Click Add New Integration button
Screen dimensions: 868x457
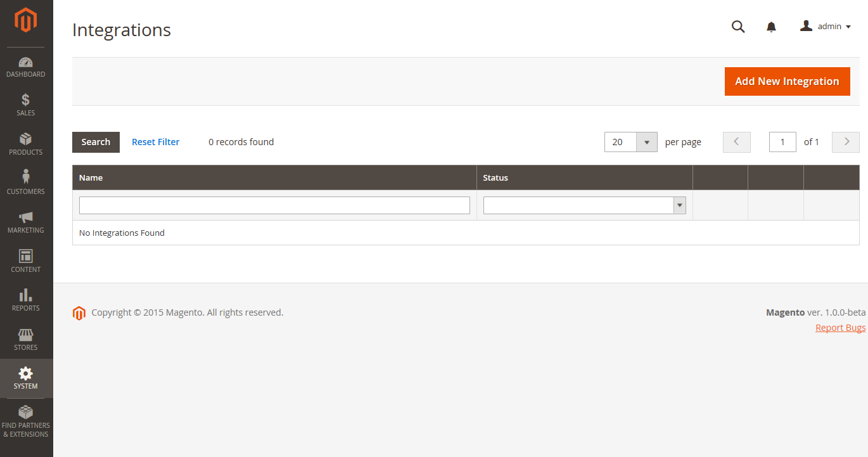pyautogui.click(x=787, y=81)
